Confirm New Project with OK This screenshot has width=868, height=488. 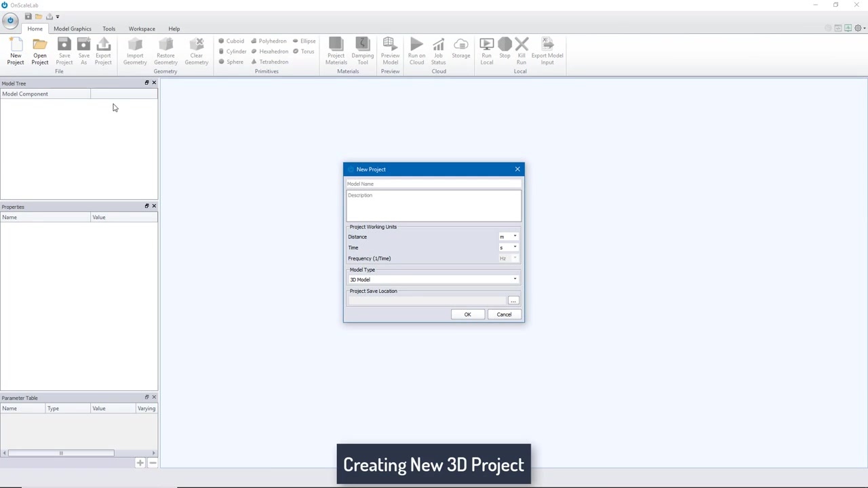(467, 314)
